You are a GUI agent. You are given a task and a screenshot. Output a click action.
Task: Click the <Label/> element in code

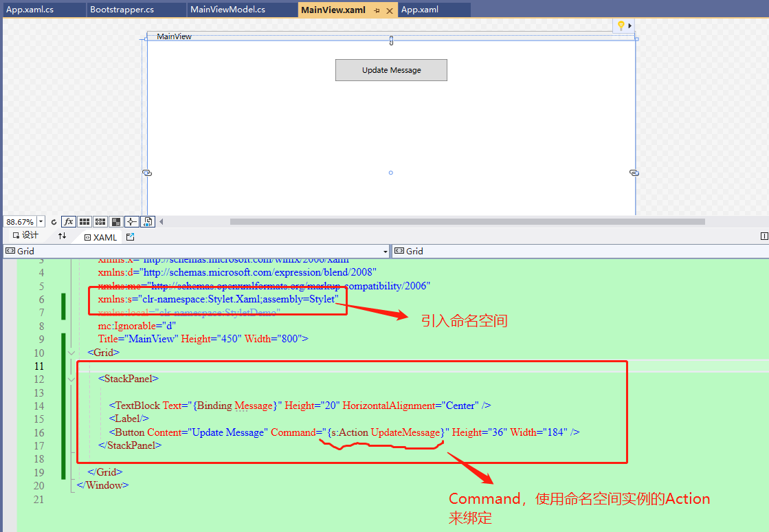coord(129,419)
